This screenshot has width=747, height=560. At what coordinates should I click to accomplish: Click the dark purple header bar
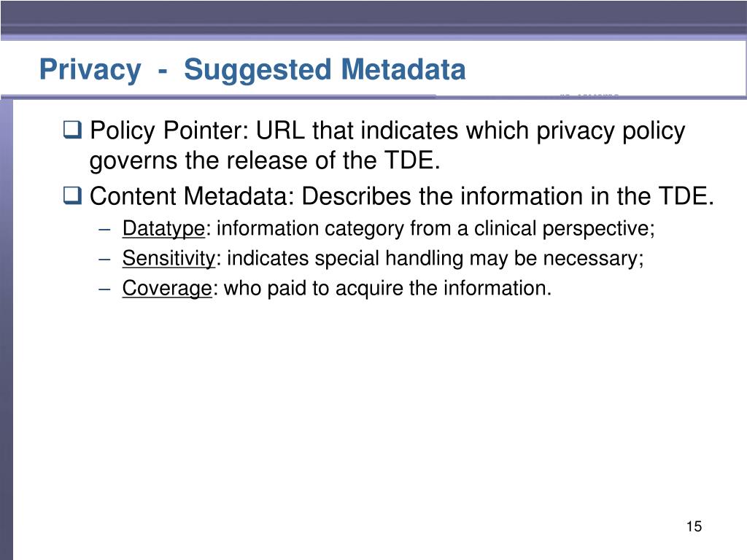373,19
